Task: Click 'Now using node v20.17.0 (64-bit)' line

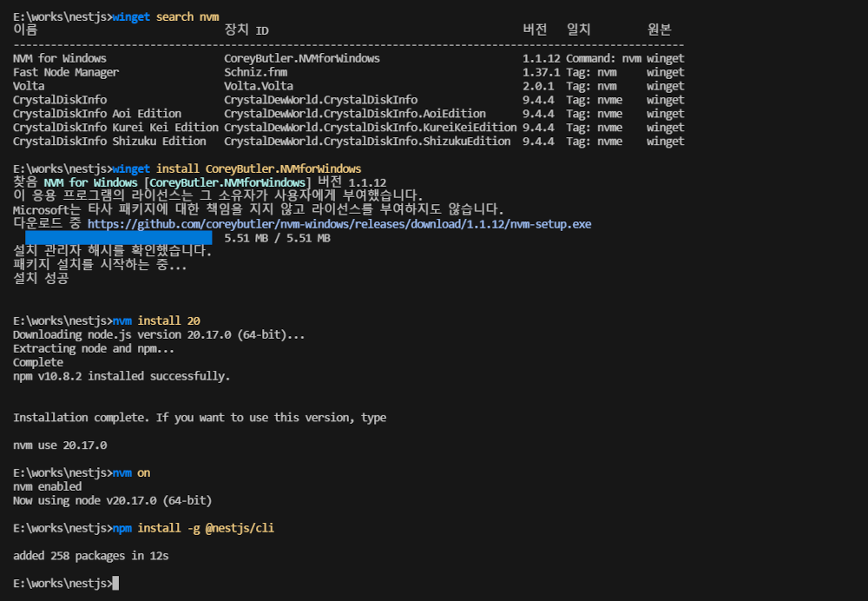Action: coord(112,501)
